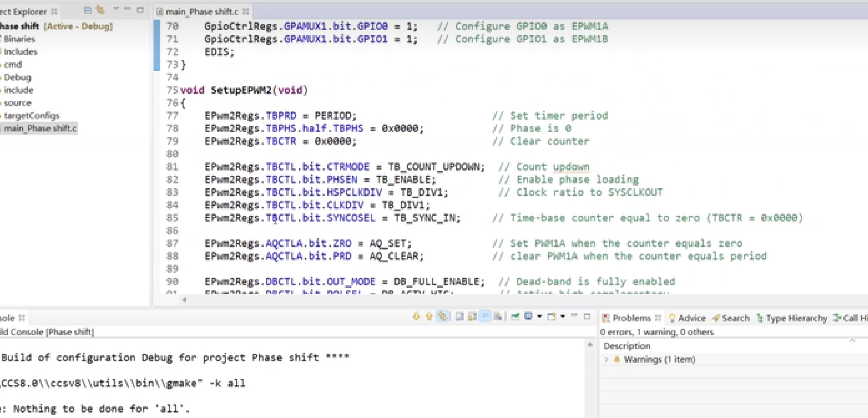The image size is (868, 418).
Task: Click the Open Console icon
Action: (552, 316)
